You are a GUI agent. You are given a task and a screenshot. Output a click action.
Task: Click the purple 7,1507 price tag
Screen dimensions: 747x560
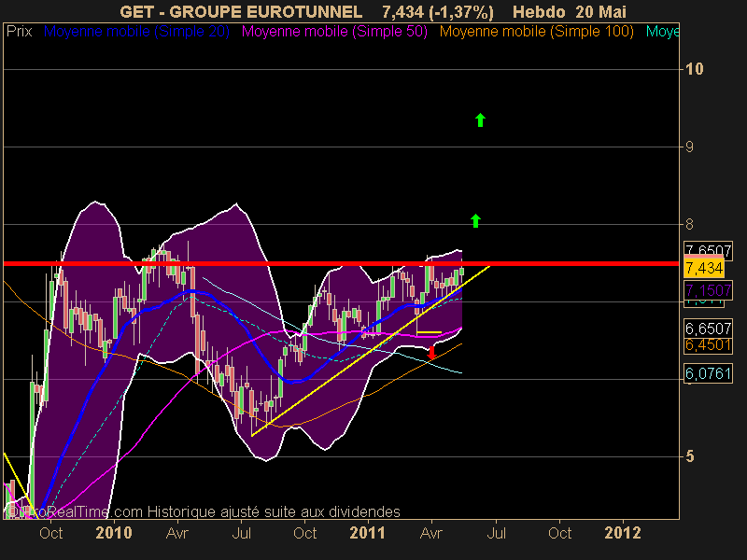[708, 290]
